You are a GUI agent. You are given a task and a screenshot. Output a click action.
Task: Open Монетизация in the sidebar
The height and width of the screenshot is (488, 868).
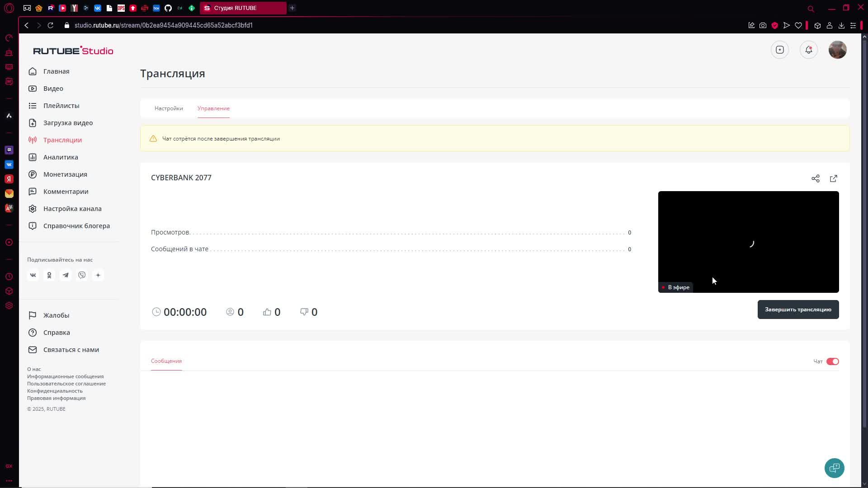[65, 174]
